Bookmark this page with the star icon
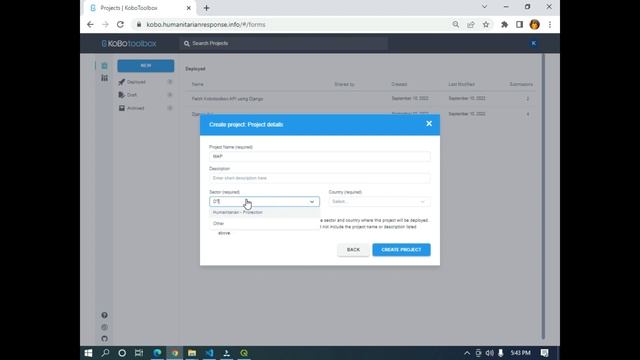640x360 pixels. [x=486, y=24]
